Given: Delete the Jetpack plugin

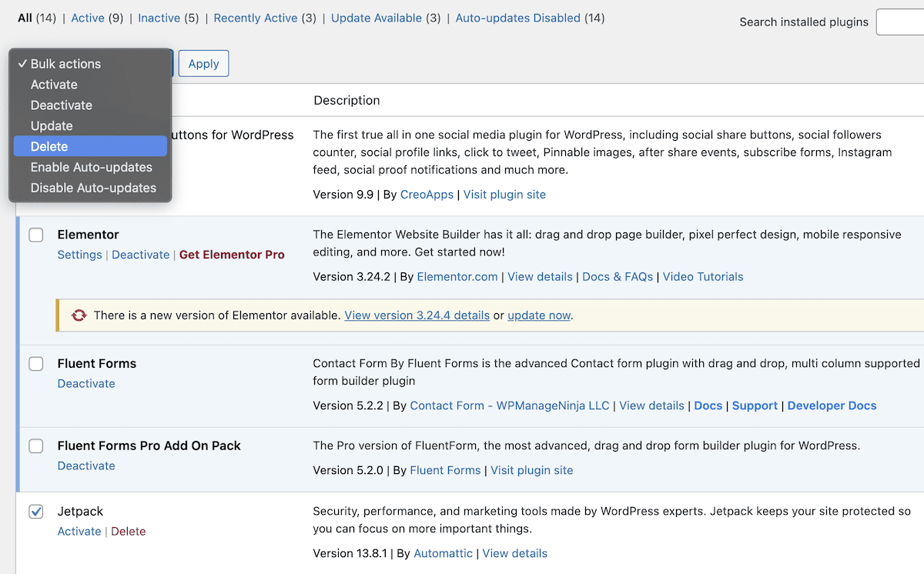Looking at the screenshot, I should [129, 531].
